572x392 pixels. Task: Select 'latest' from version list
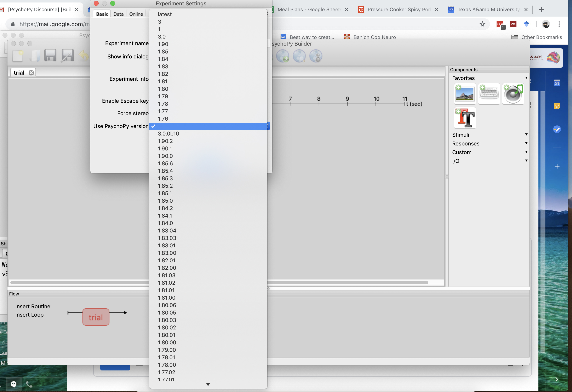click(x=208, y=14)
